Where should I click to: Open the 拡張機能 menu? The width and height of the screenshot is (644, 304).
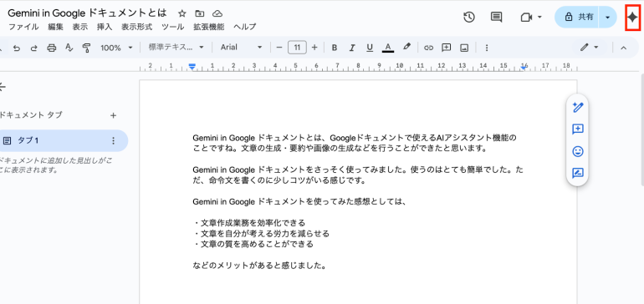209,27
